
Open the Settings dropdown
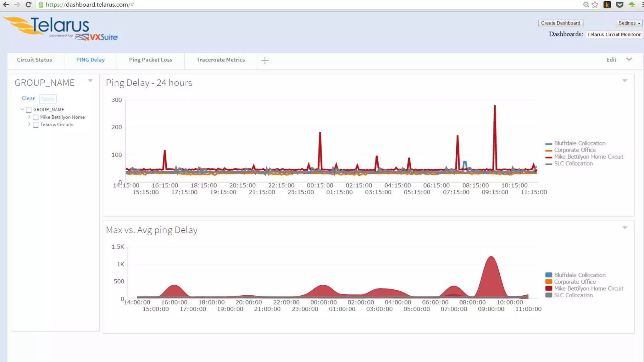(629, 23)
